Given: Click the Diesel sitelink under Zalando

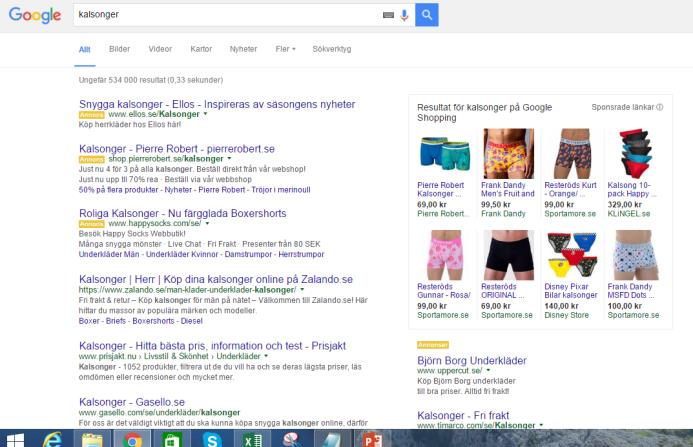Looking at the screenshot, I should (x=191, y=321).
